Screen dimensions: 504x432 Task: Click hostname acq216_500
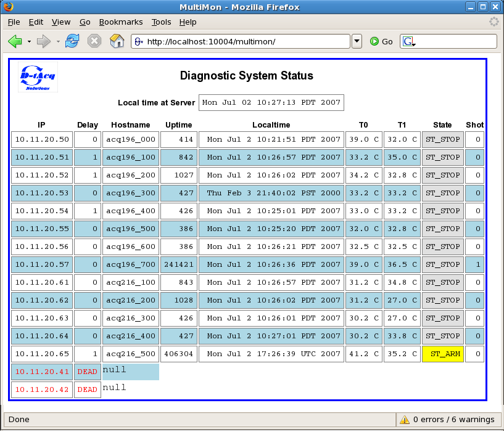pyautogui.click(x=131, y=354)
